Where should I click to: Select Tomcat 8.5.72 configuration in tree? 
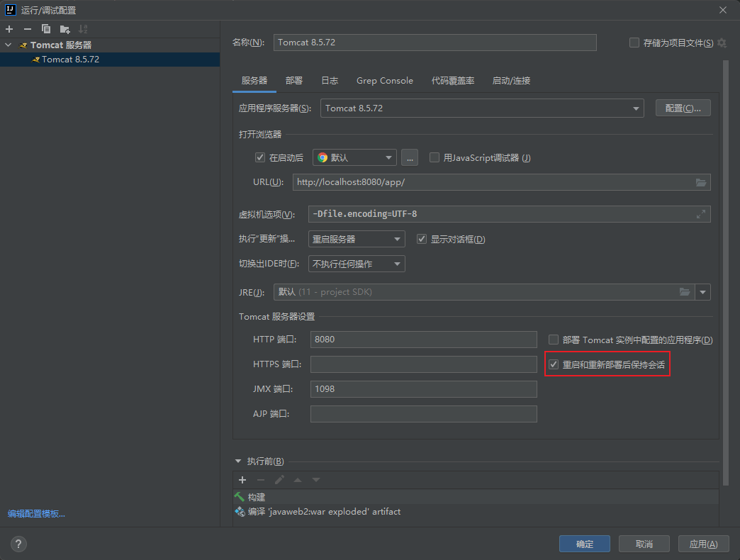click(110, 60)
